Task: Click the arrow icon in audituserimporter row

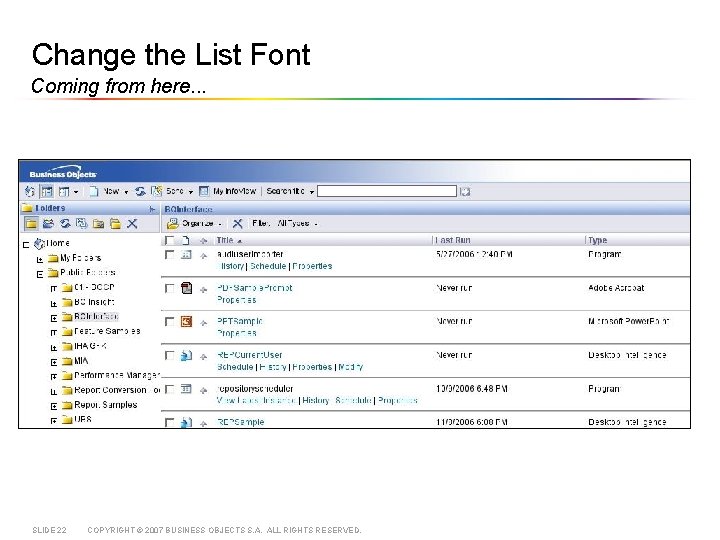Action: pyautogui.click(x=203, y=256)
